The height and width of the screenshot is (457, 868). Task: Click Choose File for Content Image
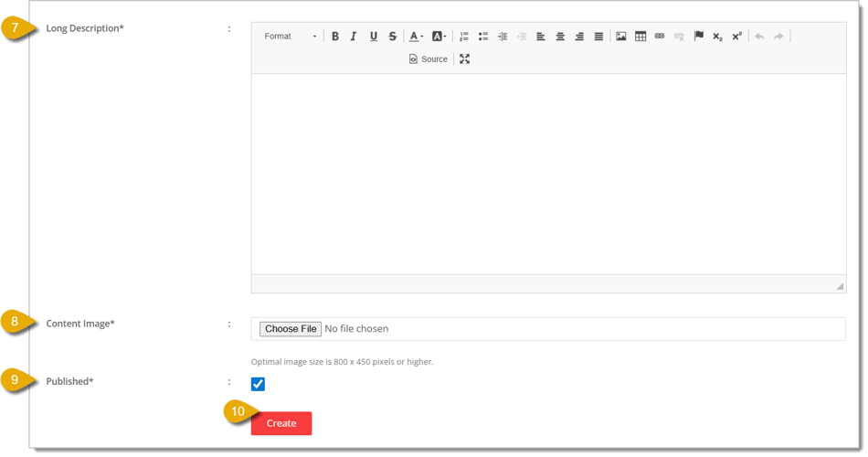tap(291, 329)
